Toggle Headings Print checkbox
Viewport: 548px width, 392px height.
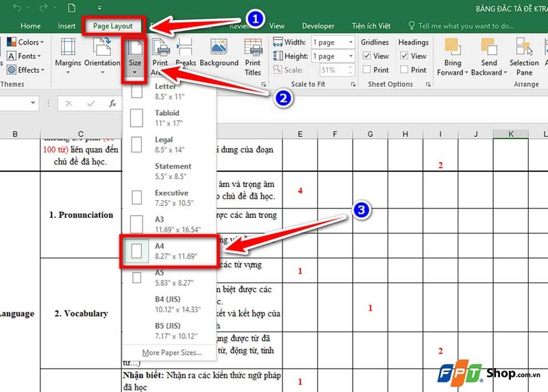[x=404, y=70]
